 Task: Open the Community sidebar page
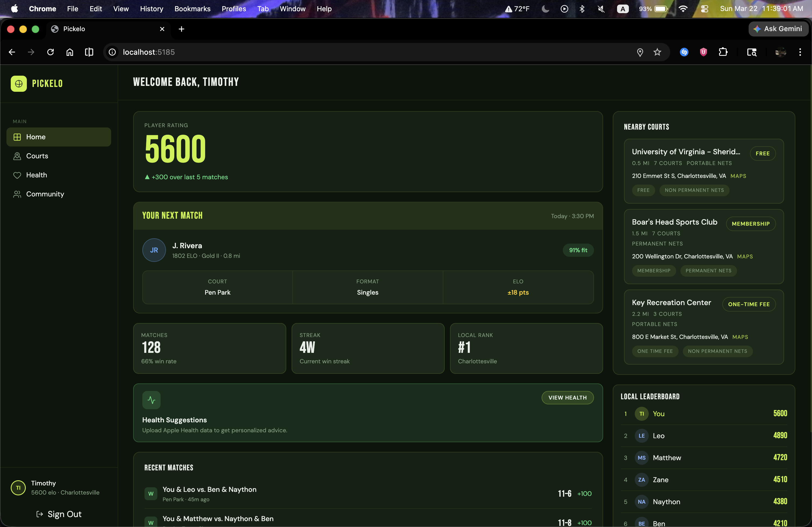click(x=45, y=194)
